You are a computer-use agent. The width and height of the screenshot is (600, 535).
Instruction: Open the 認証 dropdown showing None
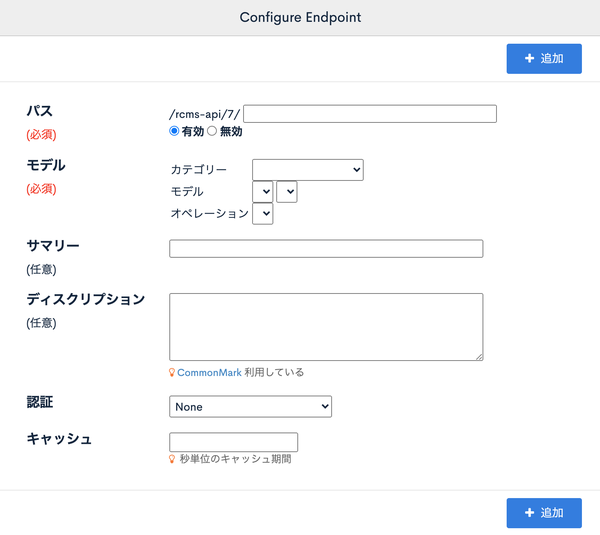(250, 406)
